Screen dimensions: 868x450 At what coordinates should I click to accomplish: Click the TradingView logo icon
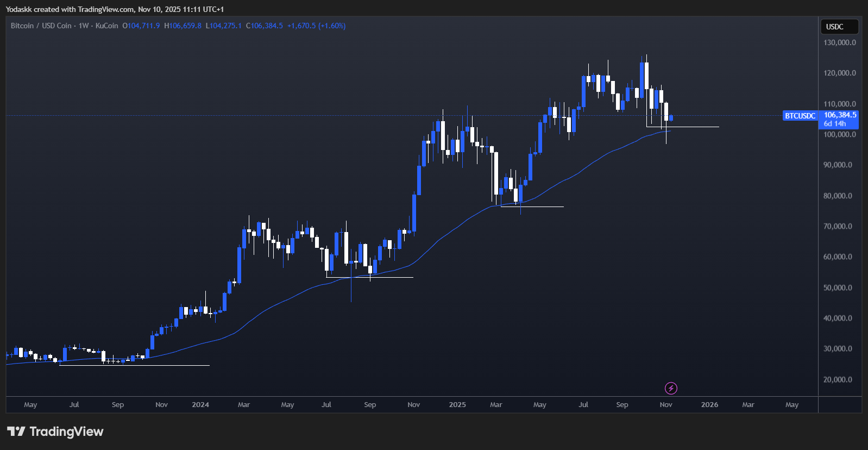coord(16,432)
